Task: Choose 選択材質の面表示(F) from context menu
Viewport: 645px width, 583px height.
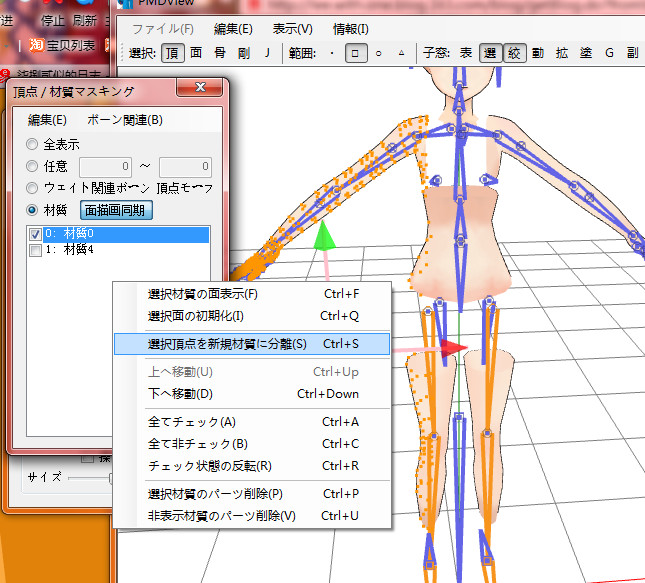Action: click(x=252, y=294)
